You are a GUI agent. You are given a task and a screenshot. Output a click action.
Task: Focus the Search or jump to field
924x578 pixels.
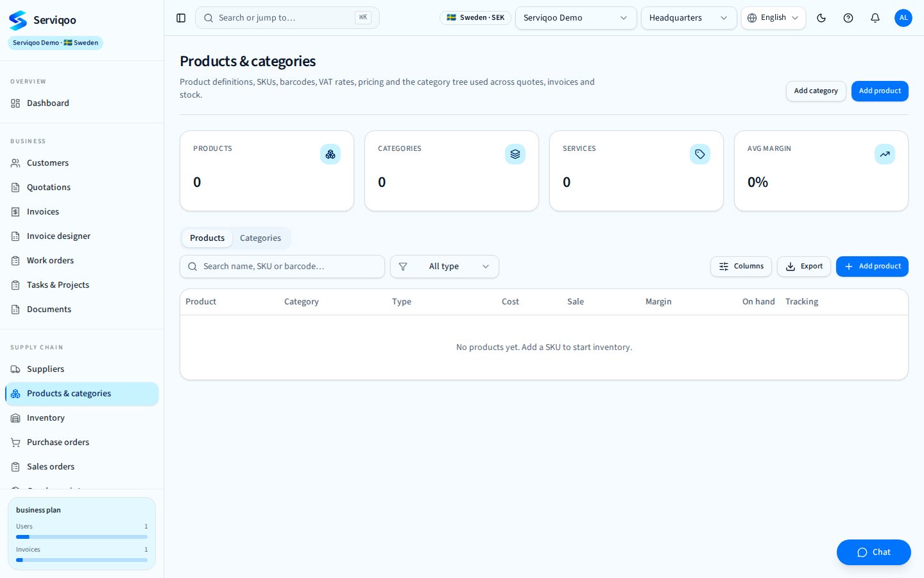pyautogui.click(x=287, y=18)
